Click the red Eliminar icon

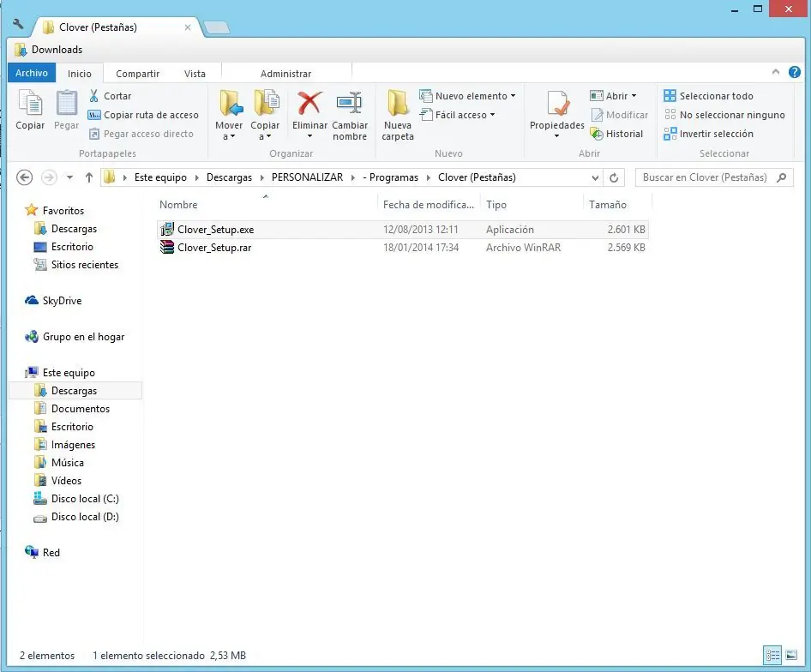pyautogui.click(x=309, y=103)
